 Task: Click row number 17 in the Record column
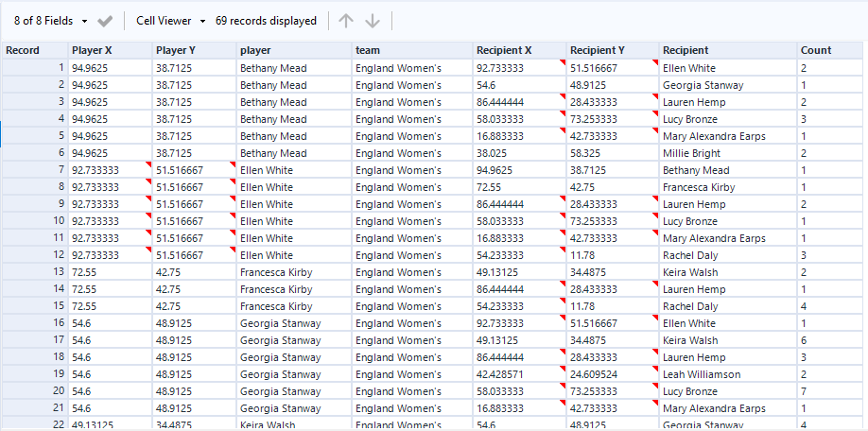tap(34, 340)
